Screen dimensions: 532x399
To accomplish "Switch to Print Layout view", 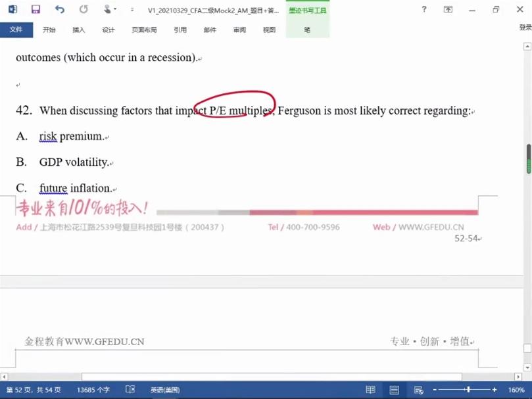I will tap(395, 390).
